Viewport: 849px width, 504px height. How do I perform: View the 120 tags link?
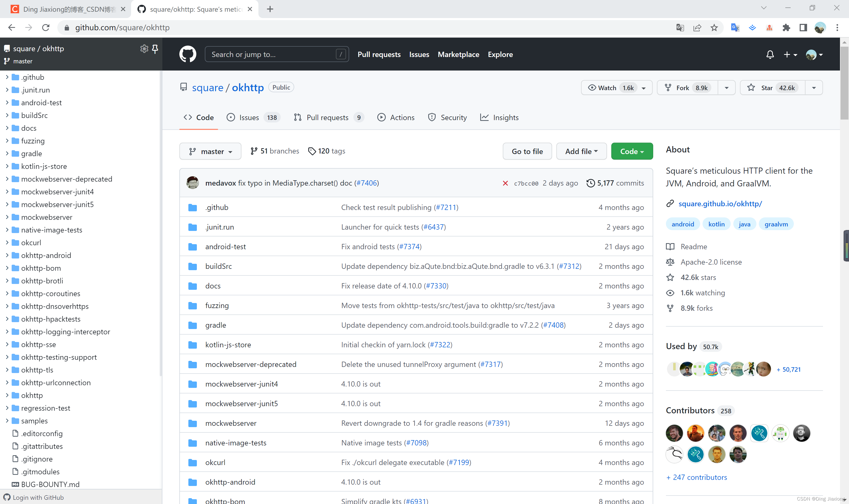(x=327, y=151)
